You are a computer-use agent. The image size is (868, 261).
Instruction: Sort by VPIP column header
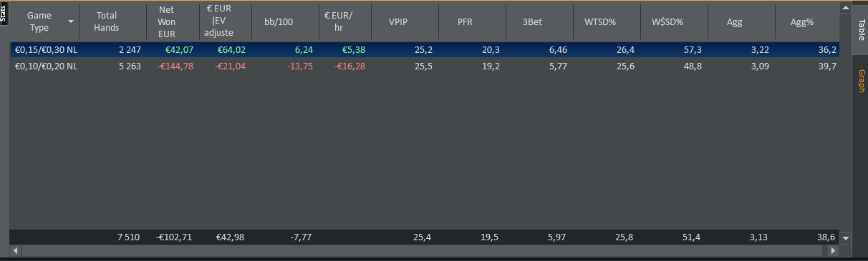[398, 21]
